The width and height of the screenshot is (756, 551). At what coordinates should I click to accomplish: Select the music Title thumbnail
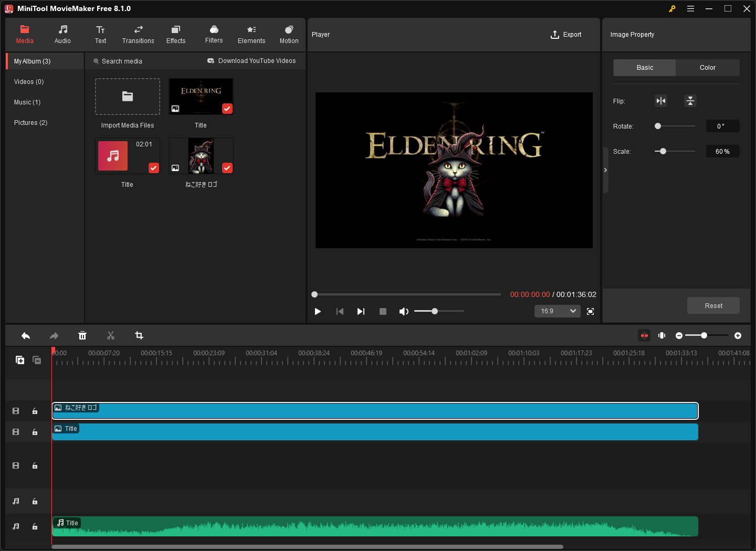[x=127, y=156]
